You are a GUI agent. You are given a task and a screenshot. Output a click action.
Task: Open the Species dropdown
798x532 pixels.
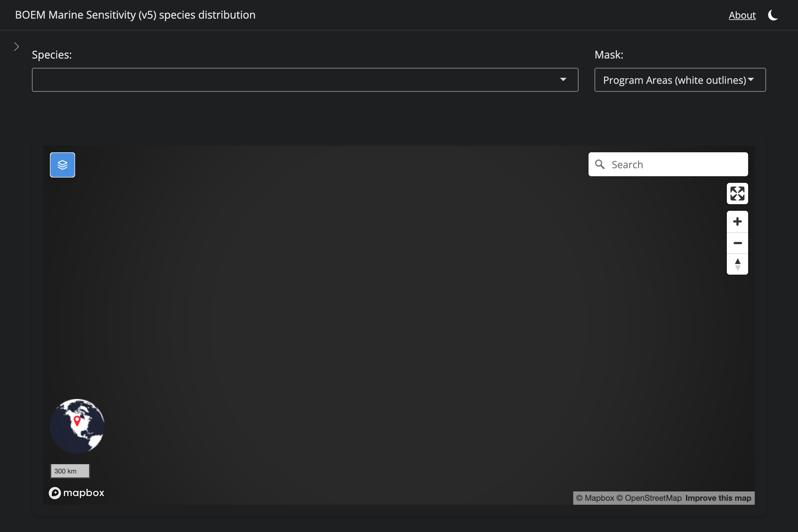(305, 80)
